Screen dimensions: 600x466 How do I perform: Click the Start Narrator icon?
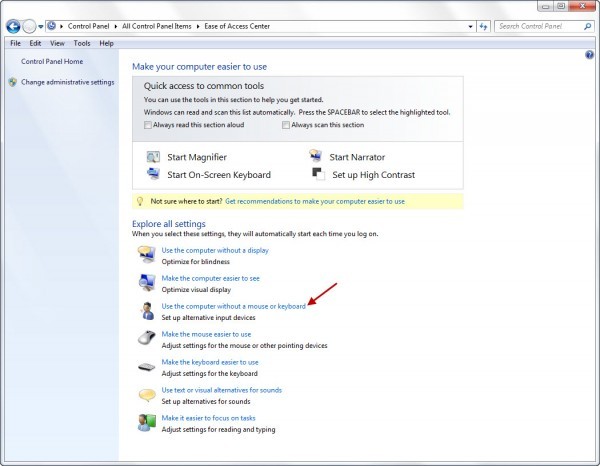coord(316,157)
